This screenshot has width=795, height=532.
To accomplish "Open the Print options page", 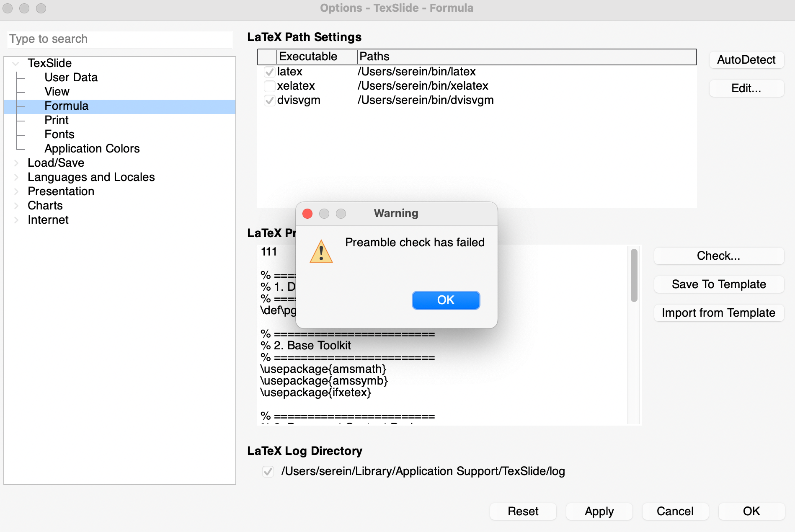I will 57,120.
